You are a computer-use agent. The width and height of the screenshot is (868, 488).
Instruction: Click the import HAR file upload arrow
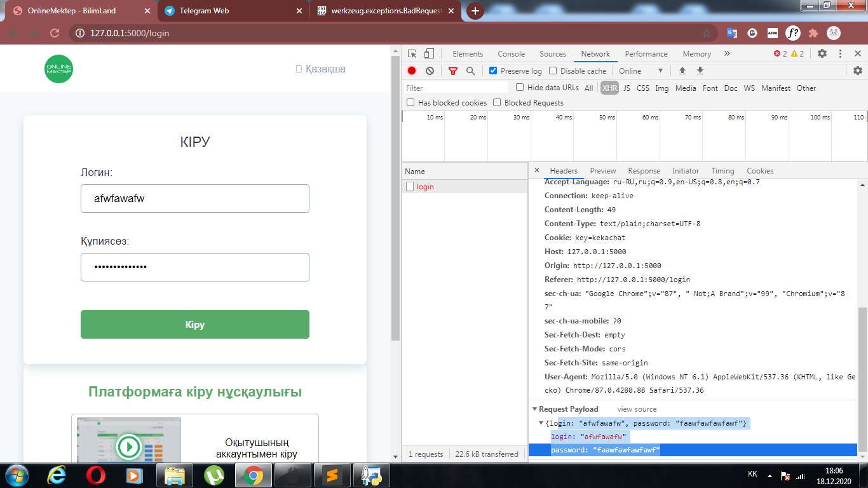(x=682, y=71)
